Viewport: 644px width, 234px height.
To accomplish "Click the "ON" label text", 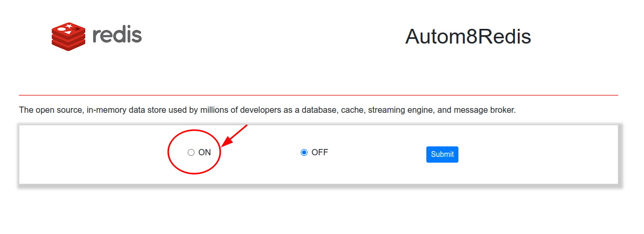I will pyautogui.click(x=205, y=153).
